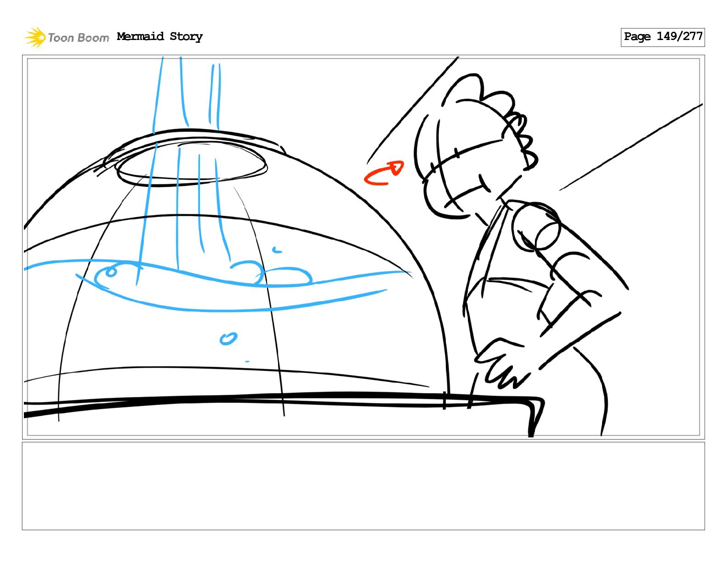Click the Toon Boom starburst logo icon
Screen dimensions: 728x563
34,37
